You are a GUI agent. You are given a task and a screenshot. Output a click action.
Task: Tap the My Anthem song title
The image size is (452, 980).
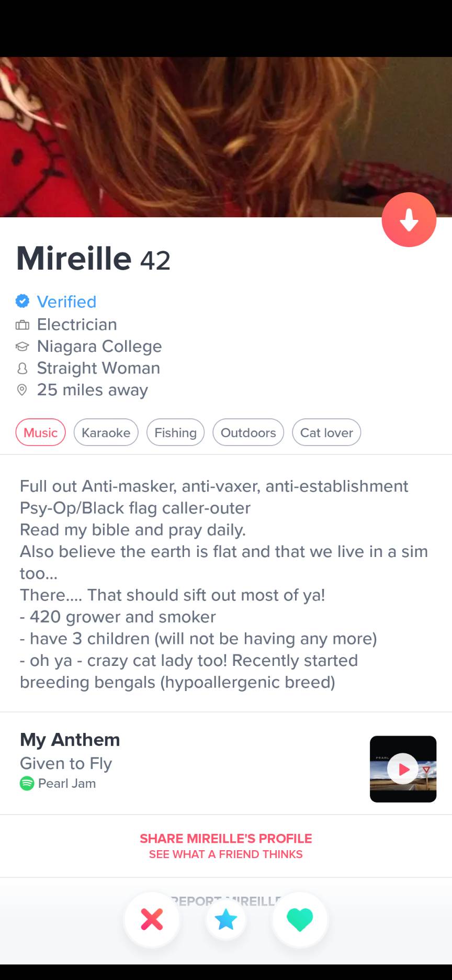(x=66, y=763)
